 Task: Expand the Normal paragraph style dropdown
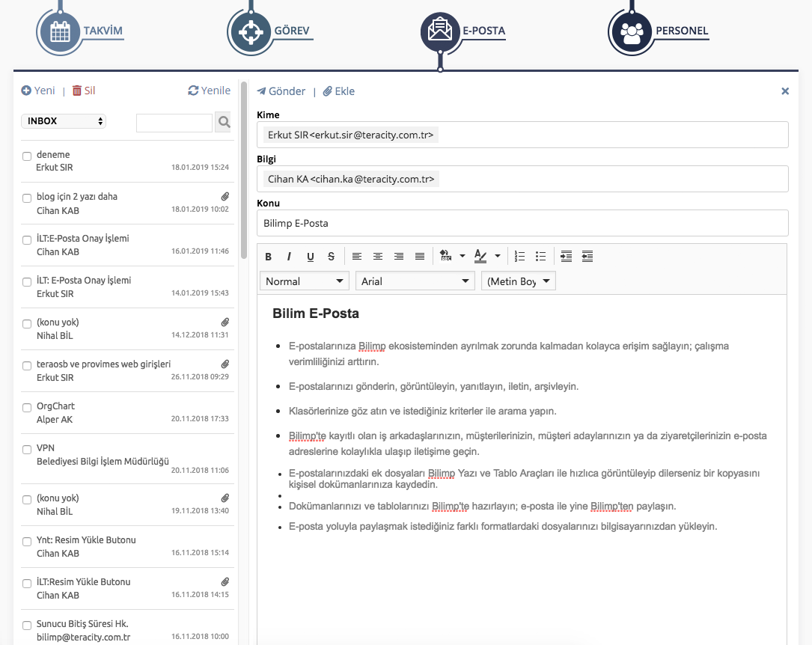(305, 281)
